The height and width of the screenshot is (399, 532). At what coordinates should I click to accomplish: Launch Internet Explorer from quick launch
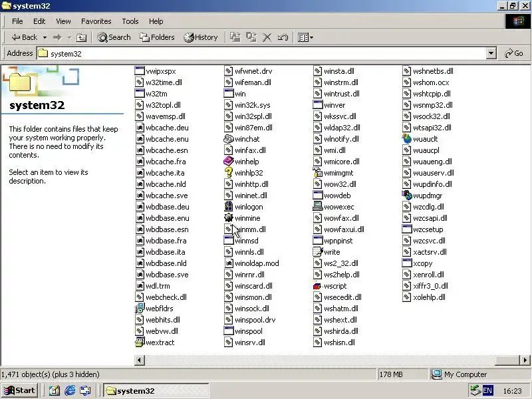point(70,390)
